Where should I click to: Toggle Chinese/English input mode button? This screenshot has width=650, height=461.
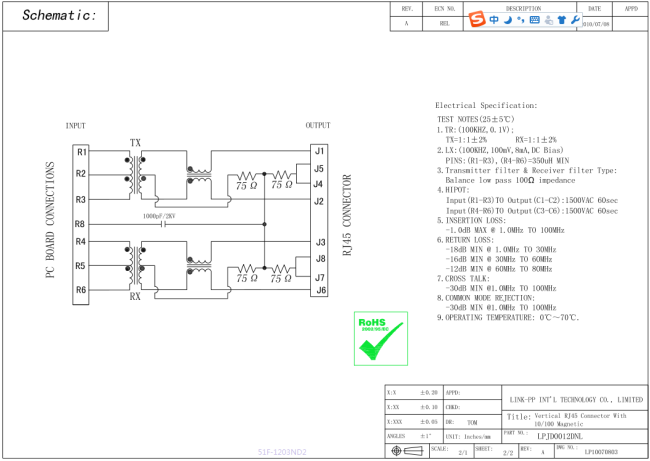coord(494,19)
